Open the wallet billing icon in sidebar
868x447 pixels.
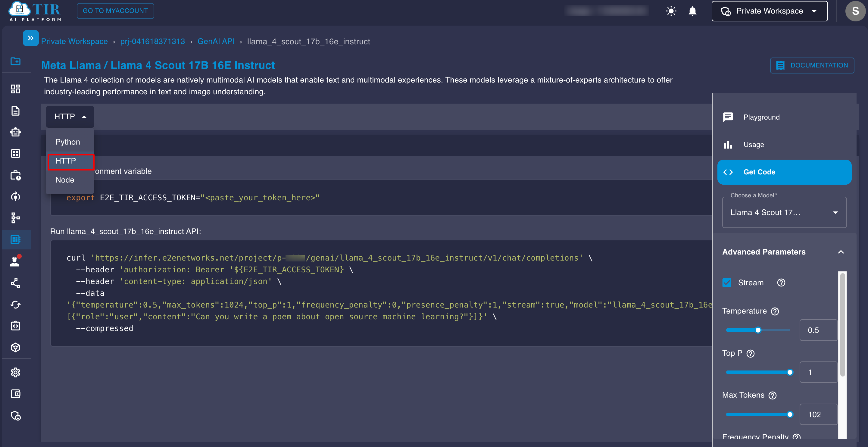15,394
